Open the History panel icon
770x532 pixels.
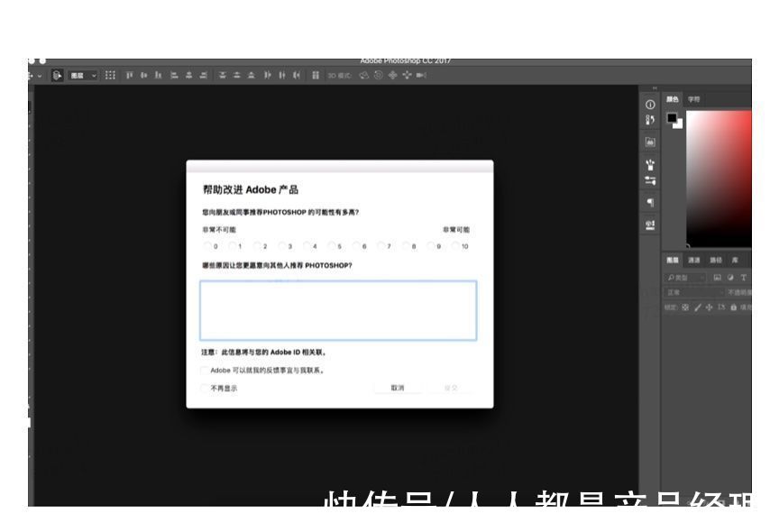(650, 119)
